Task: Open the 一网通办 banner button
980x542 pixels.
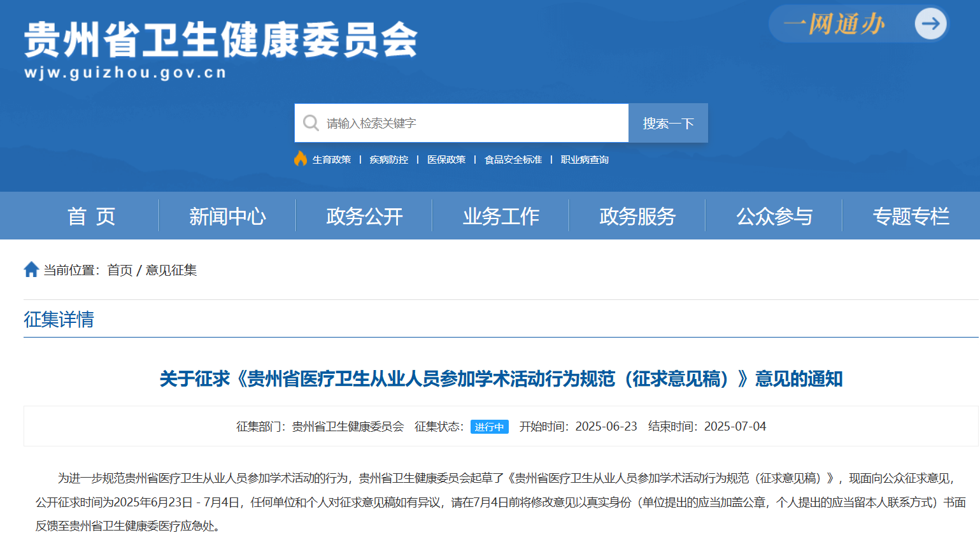Action: pos(858,24)
